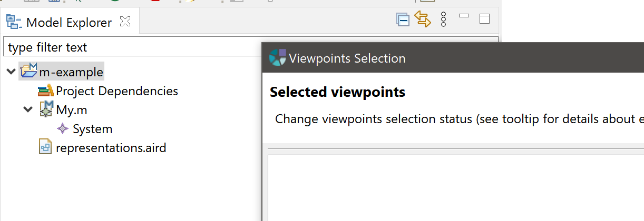Select the representations.aird file name
This screenshot has height=221, width=644.
pyautogui.click(x=111, y=148)
